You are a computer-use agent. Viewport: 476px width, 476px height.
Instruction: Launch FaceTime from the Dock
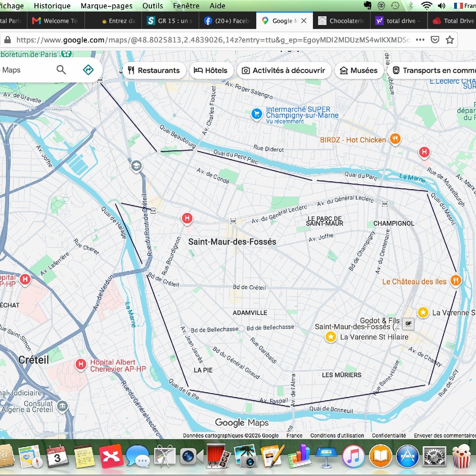point(191,457)
